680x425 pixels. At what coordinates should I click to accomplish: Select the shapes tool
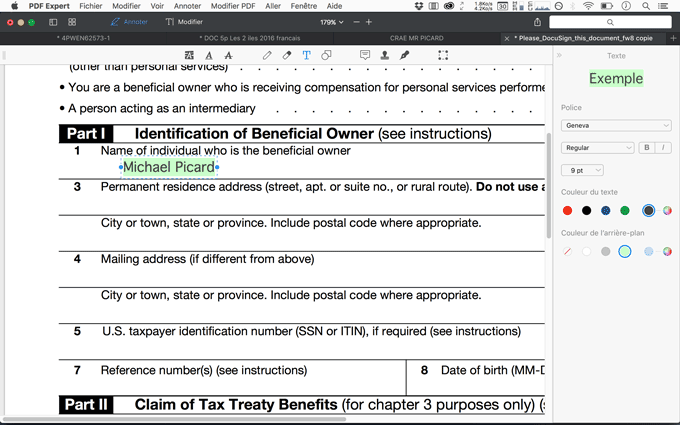(326, 55)
